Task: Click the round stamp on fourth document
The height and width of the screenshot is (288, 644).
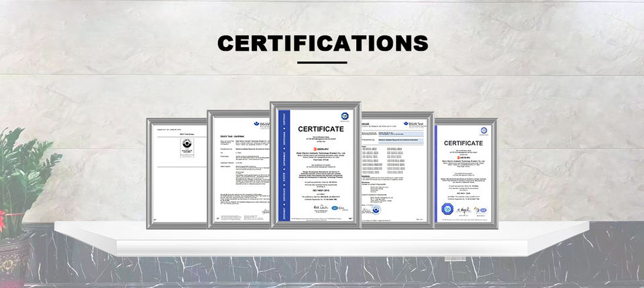Action: pos(374,210)
